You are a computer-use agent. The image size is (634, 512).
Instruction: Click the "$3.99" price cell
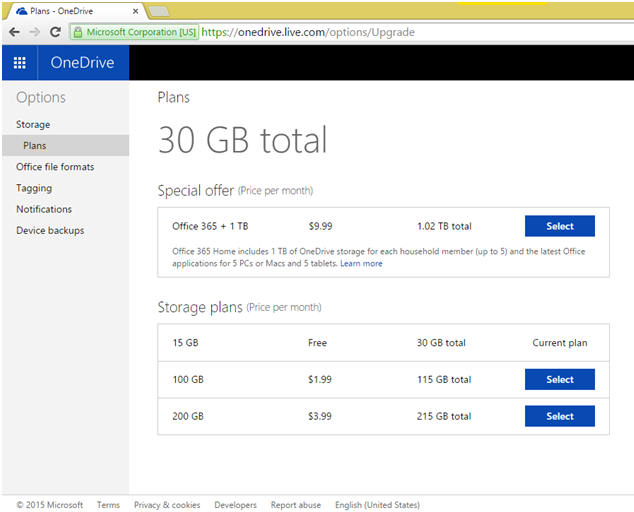[x=319, y=416]
